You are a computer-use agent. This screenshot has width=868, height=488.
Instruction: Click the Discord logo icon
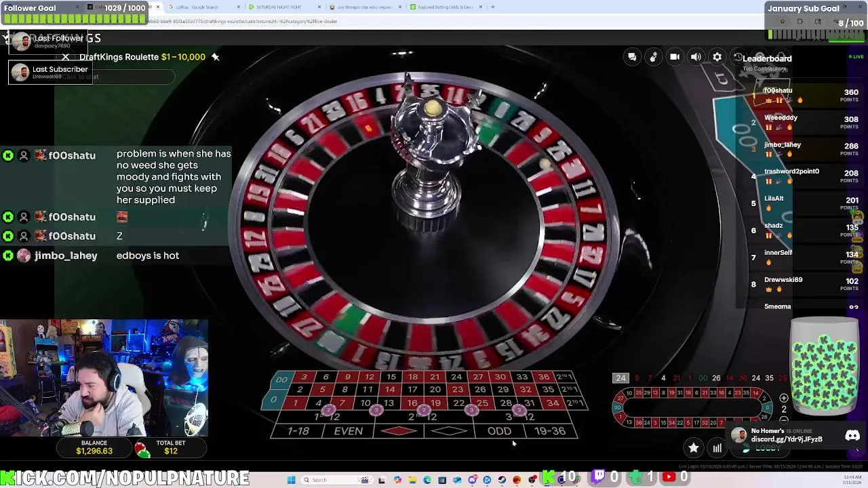tap(852, 436)
